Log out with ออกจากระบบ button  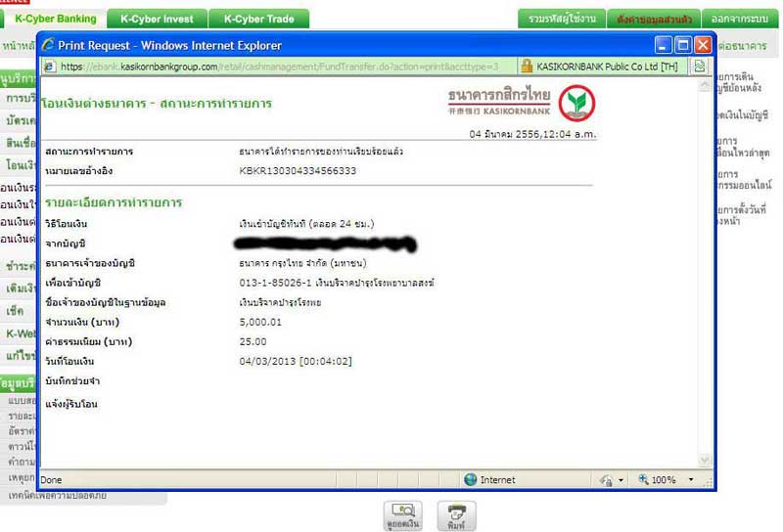(x=740, y=19)
